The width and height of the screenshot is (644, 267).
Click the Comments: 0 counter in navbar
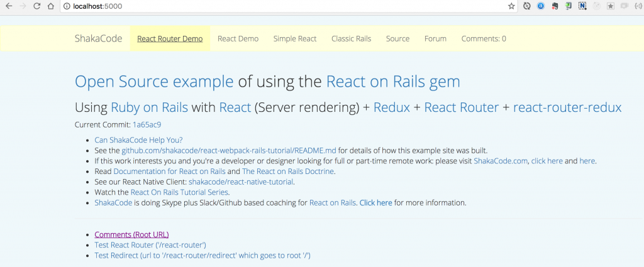pyautogui.click(x=484, y=38)
